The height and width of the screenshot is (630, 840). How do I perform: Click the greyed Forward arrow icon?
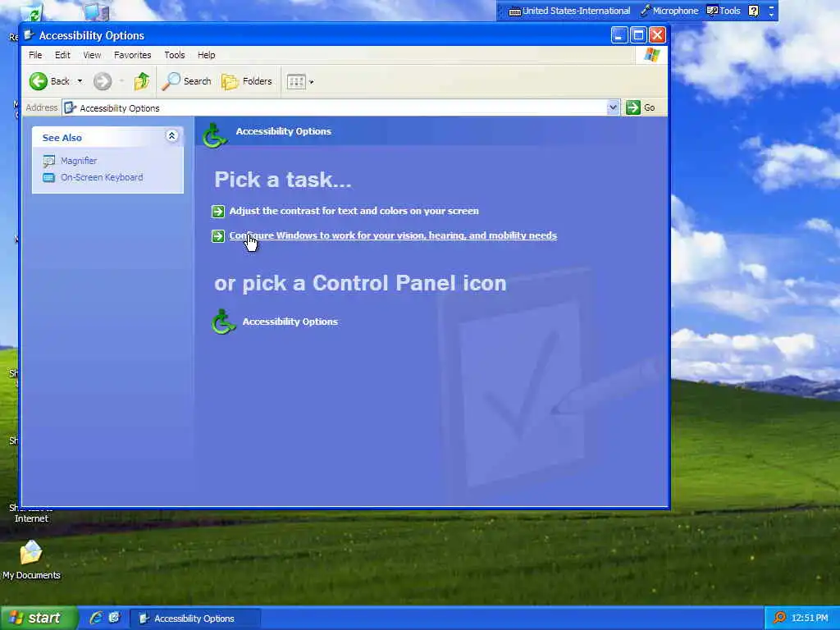tap(103, 81)
